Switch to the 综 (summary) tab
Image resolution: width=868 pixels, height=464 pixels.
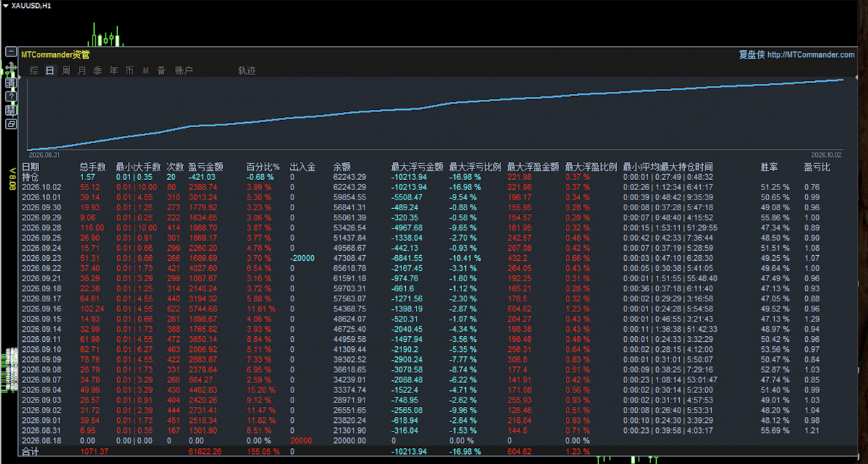34,71
